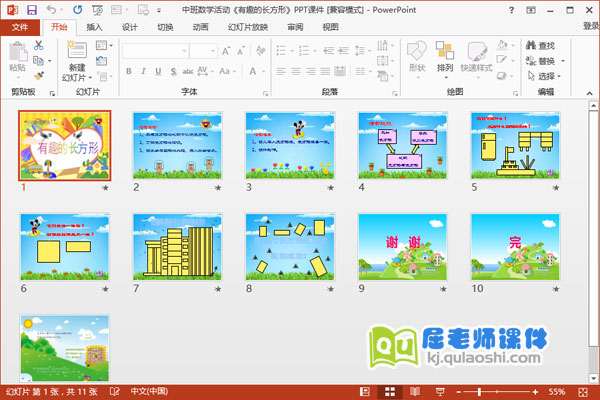Switch to Normal view in status bar
This screenshot has width=600, height=400.
(365, 392)
